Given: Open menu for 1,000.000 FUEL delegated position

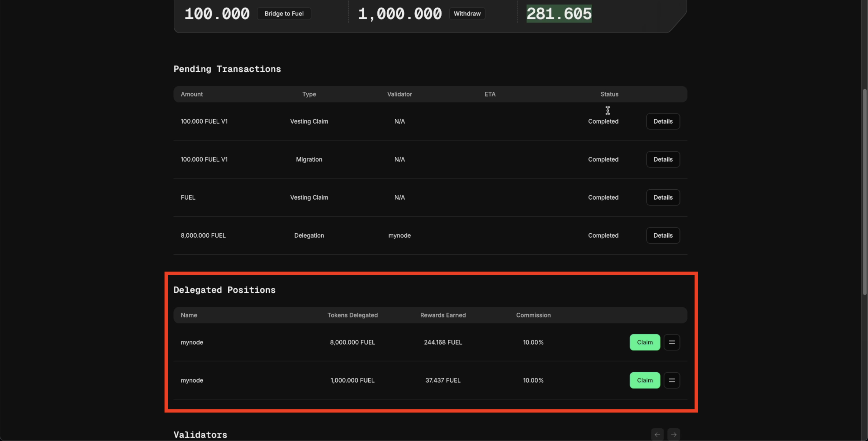Looking at the screenshot, I should pyautogui.click(x=672, y=380).
